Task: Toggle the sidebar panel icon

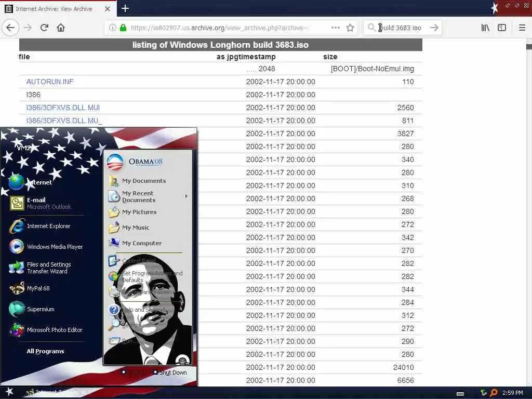Action: (x=502, y=28)
